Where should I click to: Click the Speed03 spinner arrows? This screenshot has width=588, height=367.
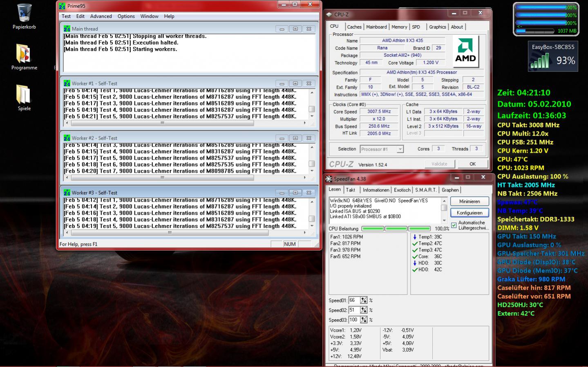(x=364, y=320)
